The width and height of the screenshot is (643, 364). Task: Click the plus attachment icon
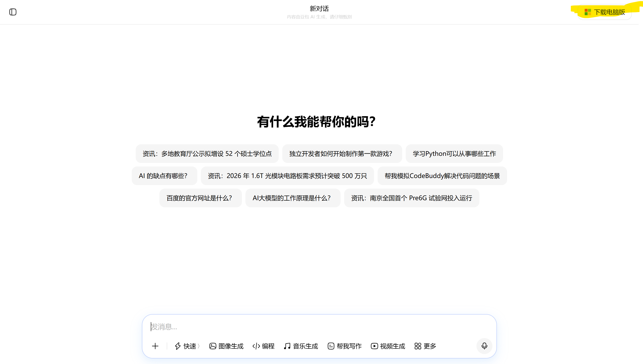tap(155, 346)
